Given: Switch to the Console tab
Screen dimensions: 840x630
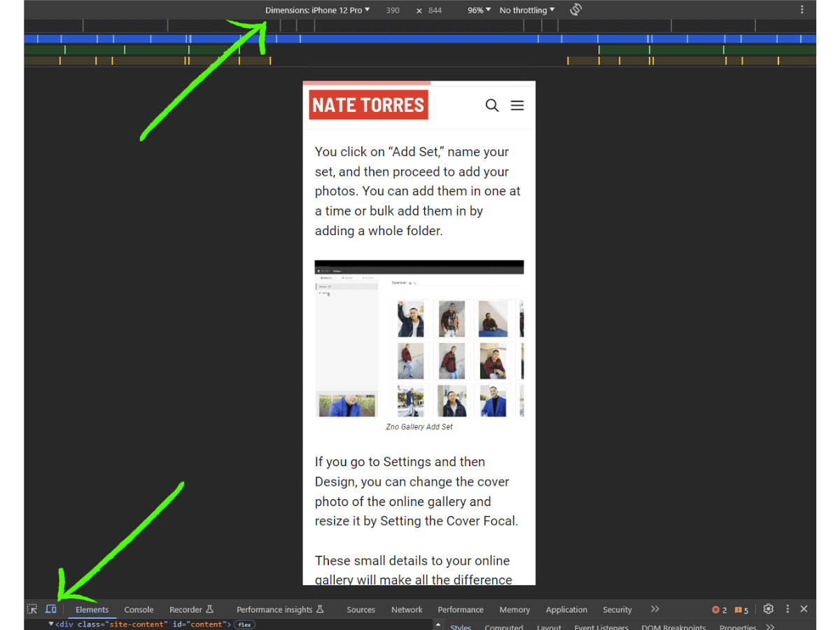Looking at the screenshot, I should point(139,610).
